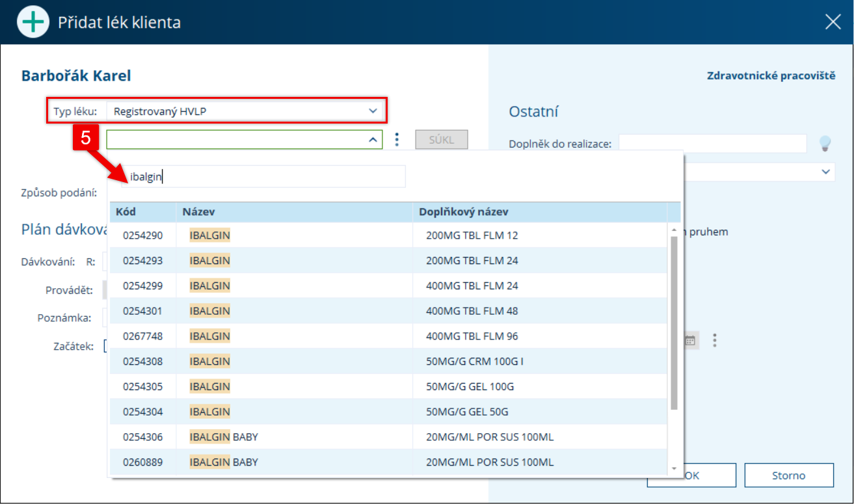Viewport: 854px width, 504px height.
Task: Click code 0254308 cell
Action: tap(143, 361)
